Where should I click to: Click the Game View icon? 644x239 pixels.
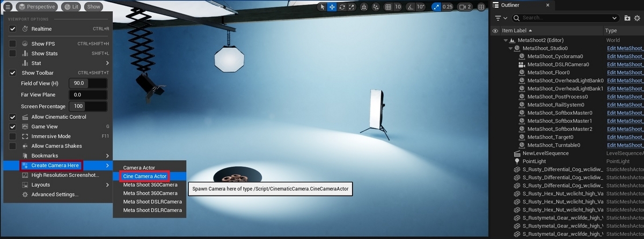click(x=26, y=126)
